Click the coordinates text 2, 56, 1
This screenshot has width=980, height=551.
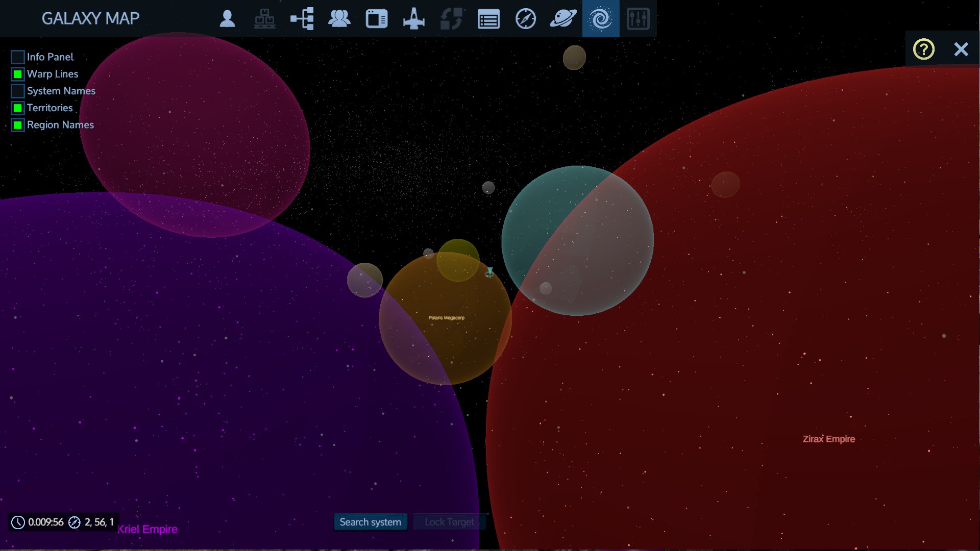pyautogui.click(x=99, y=522)
